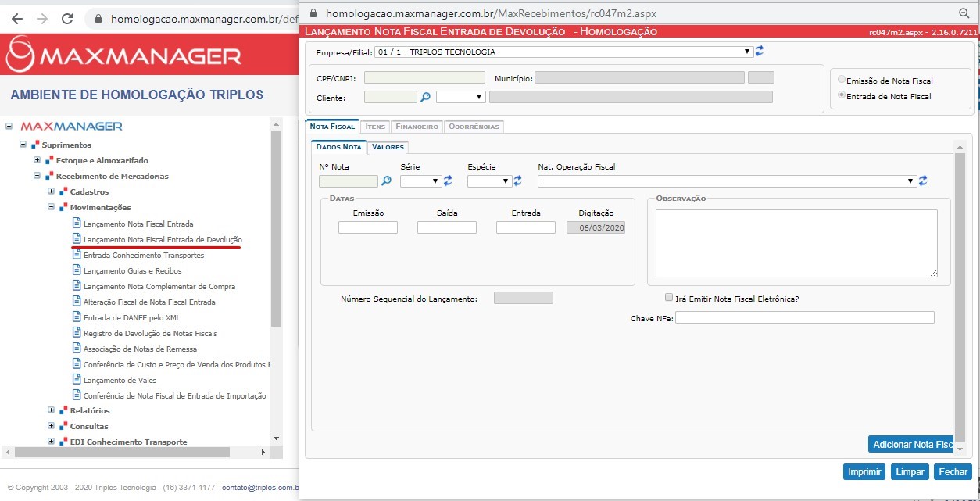Open the Série dropdown
This screenshot has width=980, height=501.
click(x=420, y=181)
